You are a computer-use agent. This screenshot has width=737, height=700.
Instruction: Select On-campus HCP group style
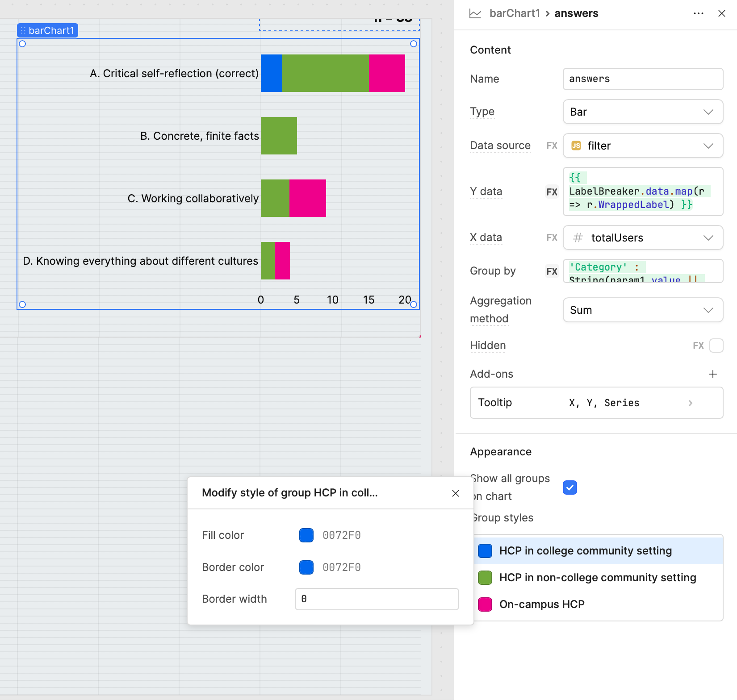pos(542,604)
